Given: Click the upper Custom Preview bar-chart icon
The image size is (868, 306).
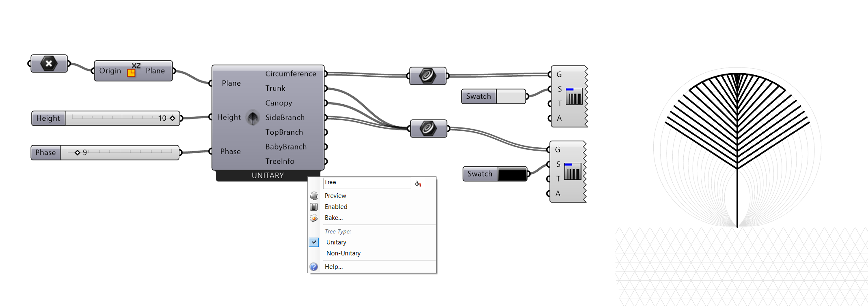Looking at the screenshot, I should coord(574,96).
